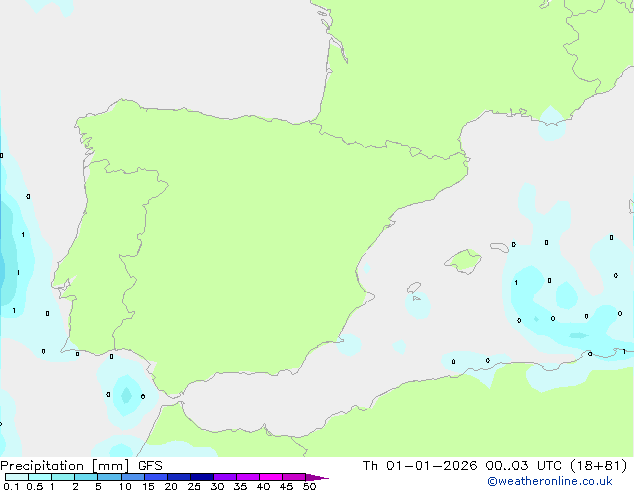
Task: Click the 45 mm magenta legend swatch
Action: 294,477
